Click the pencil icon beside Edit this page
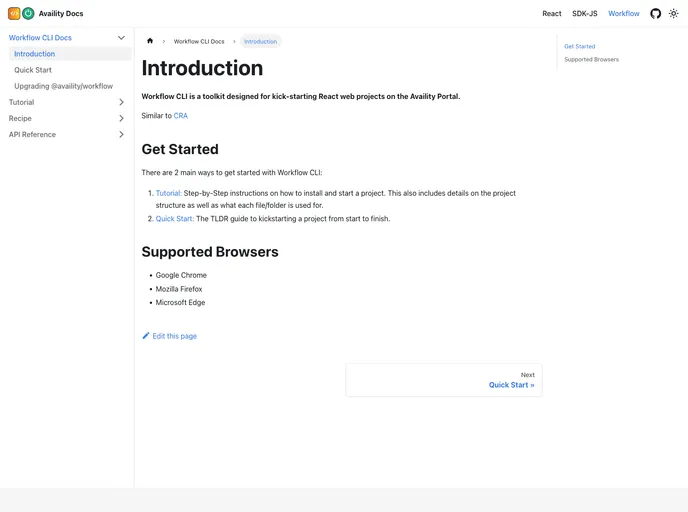Viewport: 688px width, 512px height. 146,336
